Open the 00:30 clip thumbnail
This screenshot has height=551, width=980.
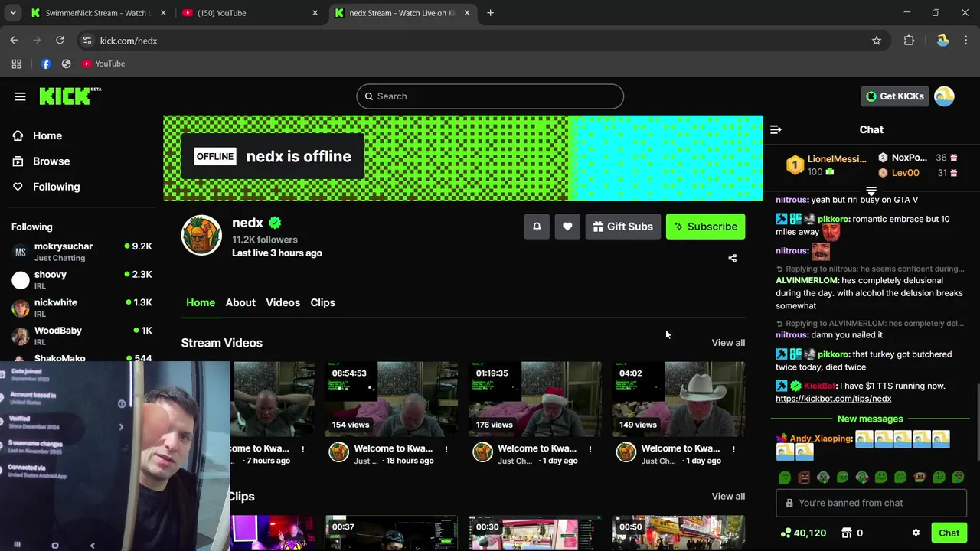pos(535,533)
